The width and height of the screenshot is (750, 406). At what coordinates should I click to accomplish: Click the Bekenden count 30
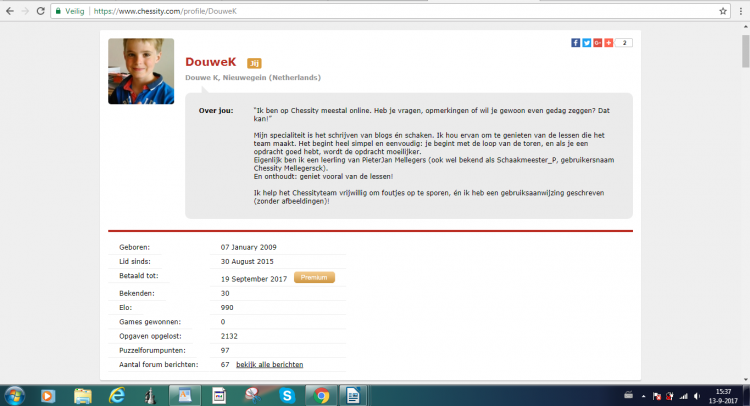click(x=225, y=293)
